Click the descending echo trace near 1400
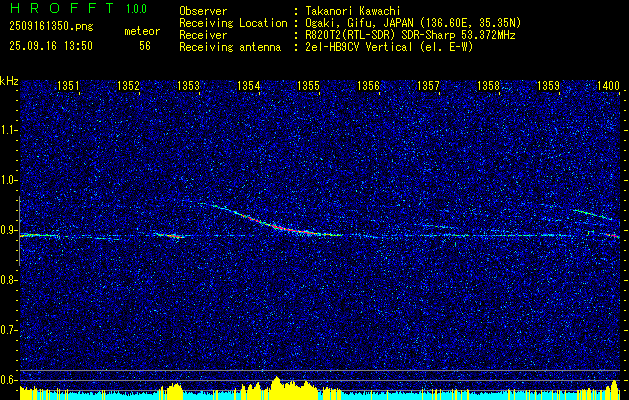This screenshot has height=400, width=629. (594, 214)
